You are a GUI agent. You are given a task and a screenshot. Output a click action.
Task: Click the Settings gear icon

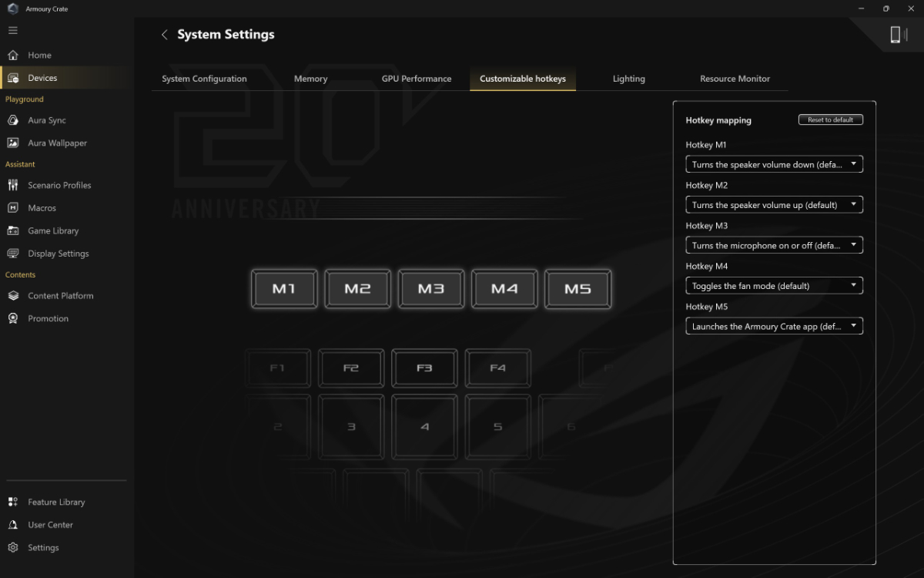click(x=13, y=548)
